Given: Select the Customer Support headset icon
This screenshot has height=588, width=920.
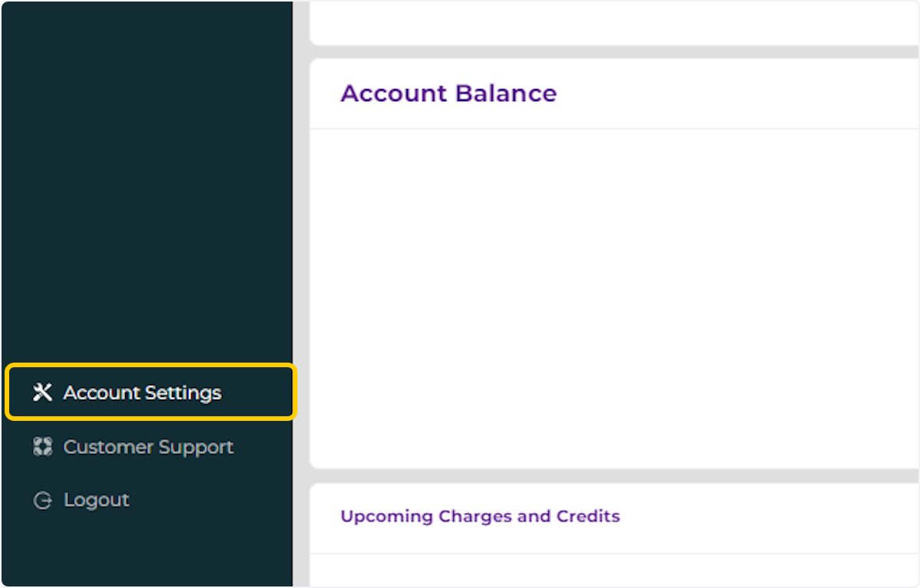Looking at the screenshot, I should (43, 446).
